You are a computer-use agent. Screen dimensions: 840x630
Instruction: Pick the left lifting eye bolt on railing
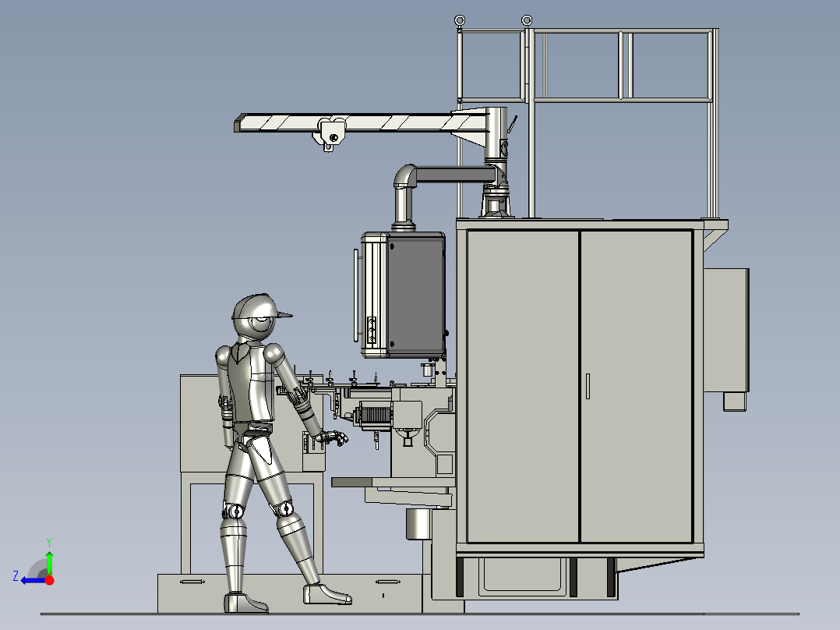point(460,21)
